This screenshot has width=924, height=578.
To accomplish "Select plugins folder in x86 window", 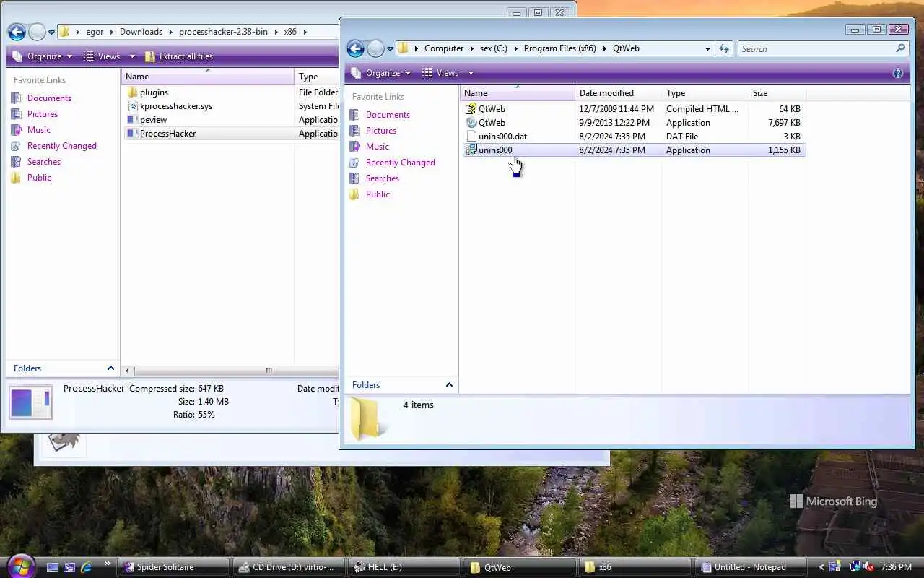I will pyautogui.click(x=154, y=92).
